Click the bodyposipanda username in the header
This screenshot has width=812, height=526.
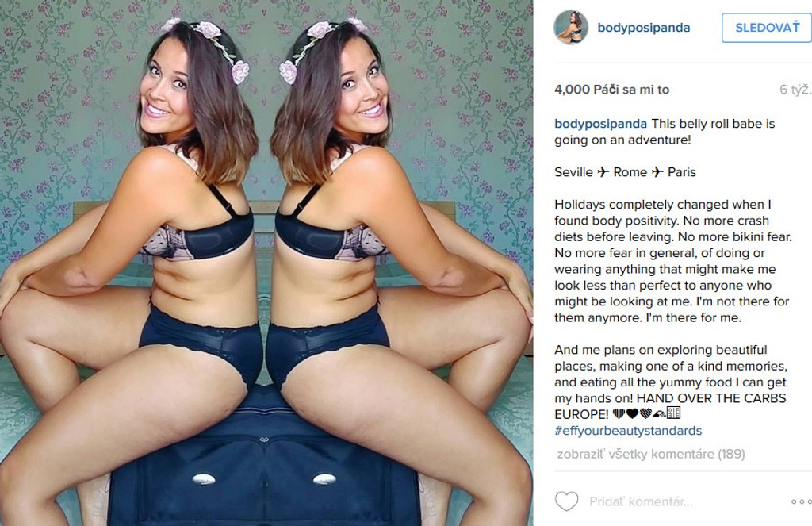point(644,28)
